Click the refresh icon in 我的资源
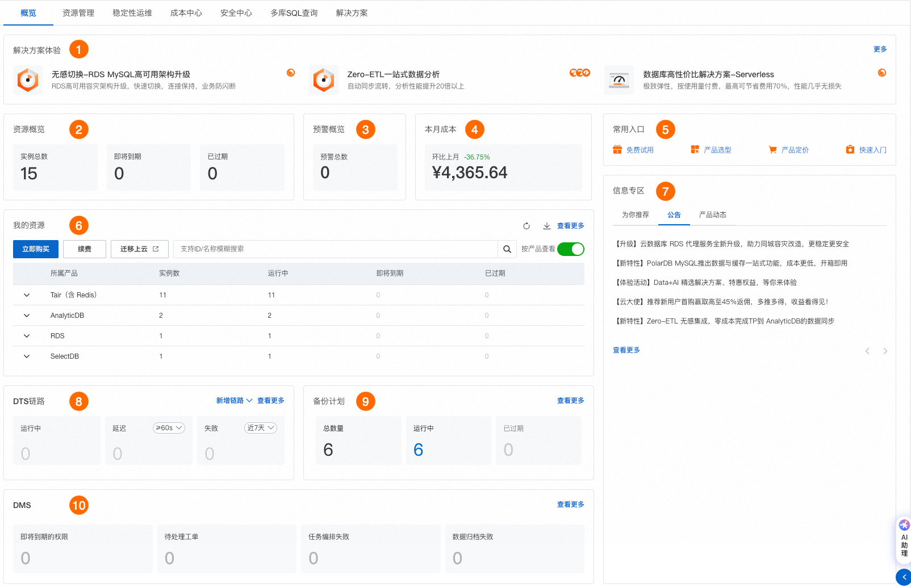The image size is (911, 588). coord(526,226)
